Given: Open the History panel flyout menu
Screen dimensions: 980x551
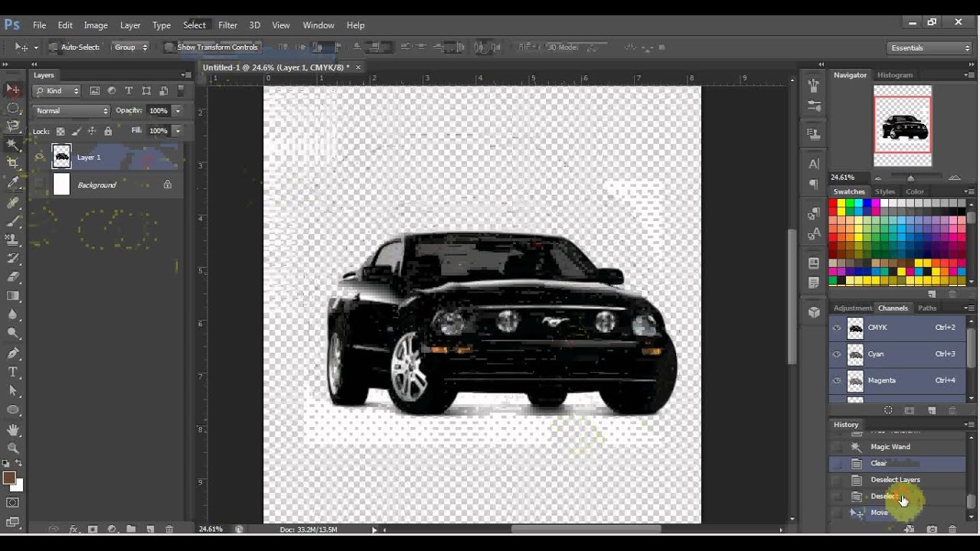Looking at the screenshot, I should click(x=969, y=425).
